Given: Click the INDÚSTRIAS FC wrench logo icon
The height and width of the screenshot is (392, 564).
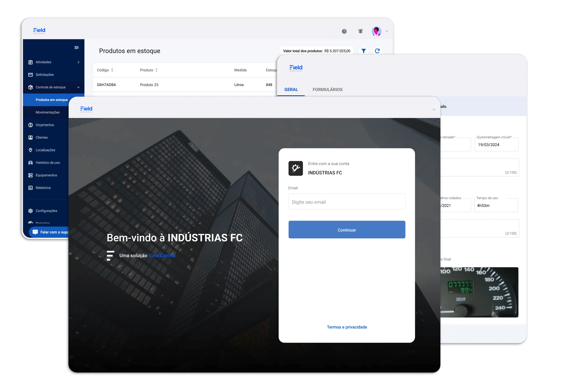Looking at the screenshot, I should coord(295,168).
